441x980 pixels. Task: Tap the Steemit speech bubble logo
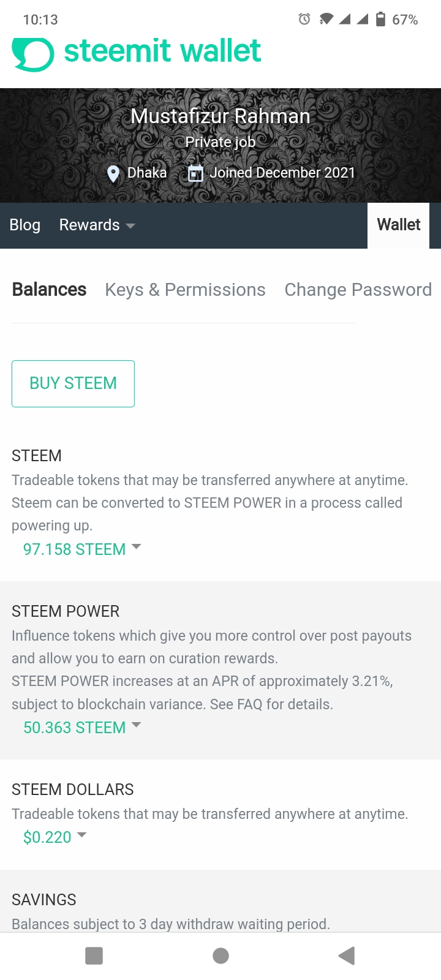pyautogui.click(x=33, y=55)
